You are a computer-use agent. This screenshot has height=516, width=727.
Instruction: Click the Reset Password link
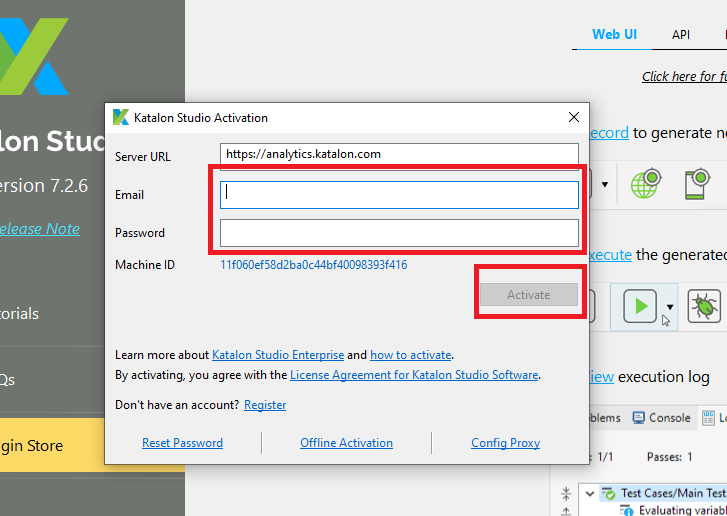coord(182,443)
